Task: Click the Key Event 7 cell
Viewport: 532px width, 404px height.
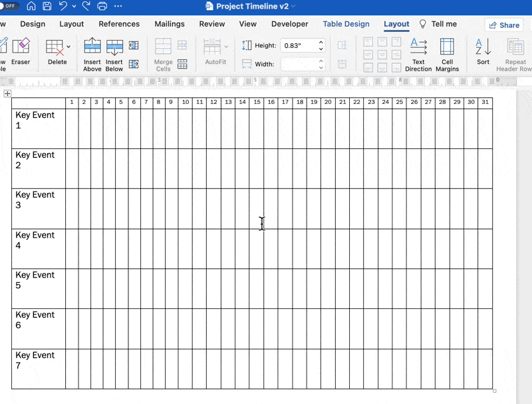Action: click(x=39, y=369)
